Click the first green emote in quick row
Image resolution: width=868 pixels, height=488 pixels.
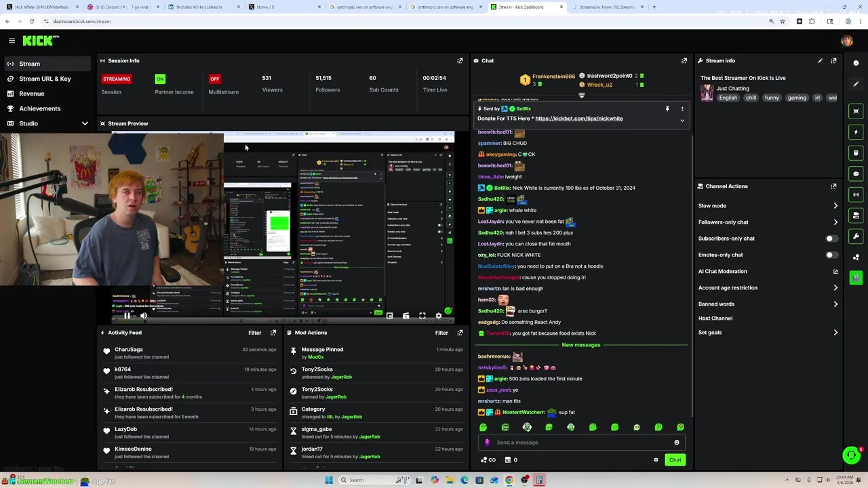click(483, 427)
